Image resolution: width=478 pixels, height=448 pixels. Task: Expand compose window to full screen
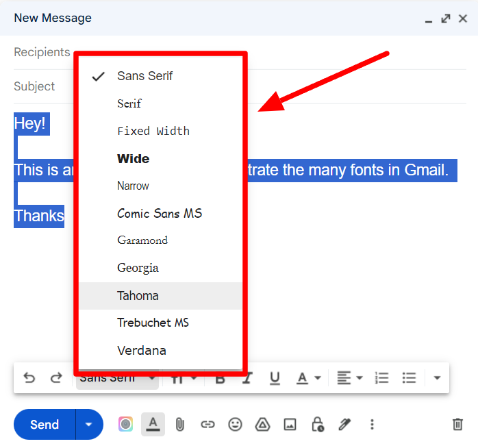pyautogui.click(x=446, y=18)
